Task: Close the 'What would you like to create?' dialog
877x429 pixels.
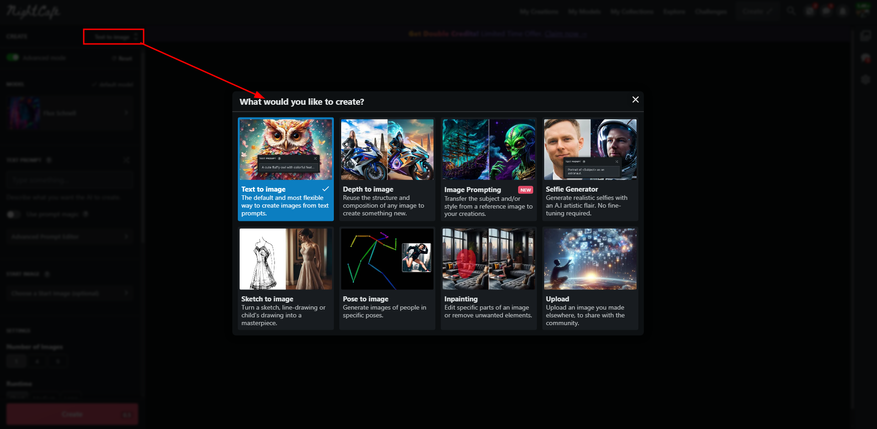Action: click(x=635, y=100)
